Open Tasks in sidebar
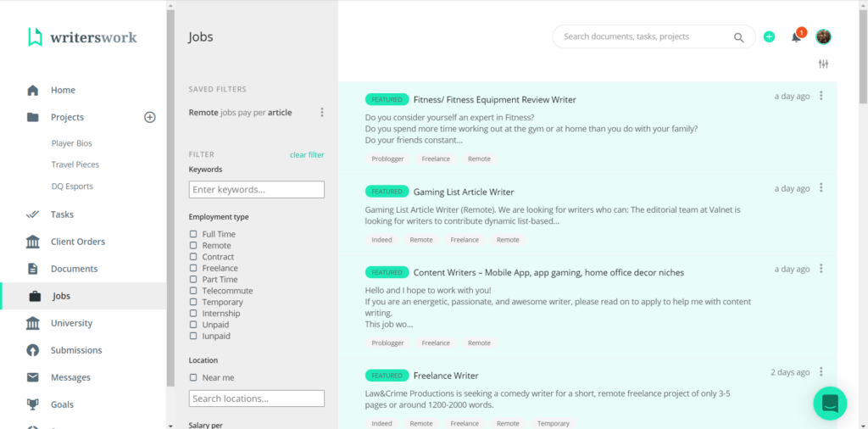Image resolution: width=868 pixels, height=429 pixels. [x=62, y=214]
